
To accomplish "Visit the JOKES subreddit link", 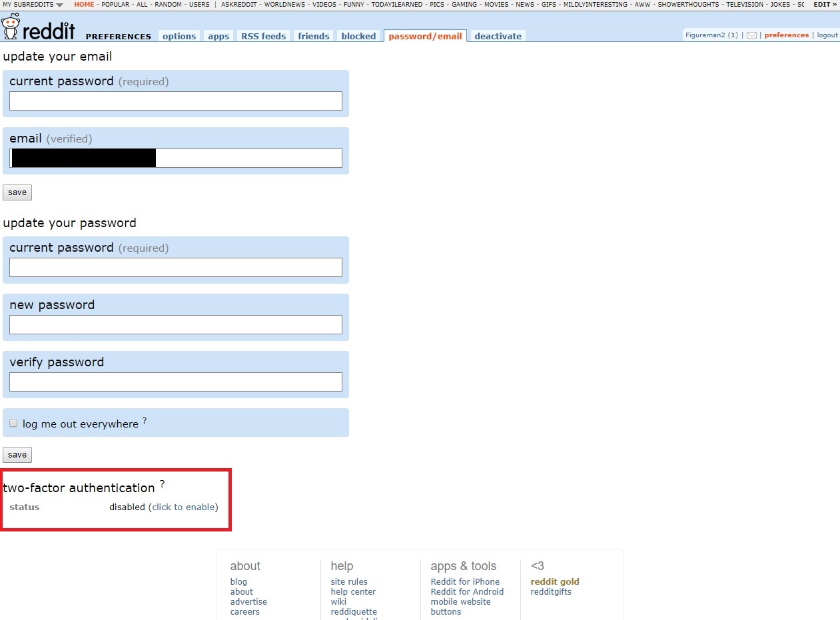I will click(x=780, y=5).
